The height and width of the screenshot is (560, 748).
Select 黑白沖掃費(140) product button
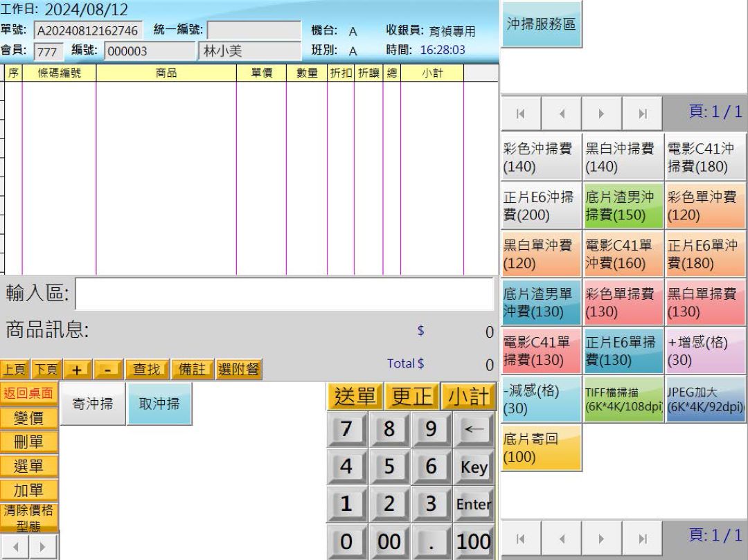pyautogui.click(x=623, y=155)
